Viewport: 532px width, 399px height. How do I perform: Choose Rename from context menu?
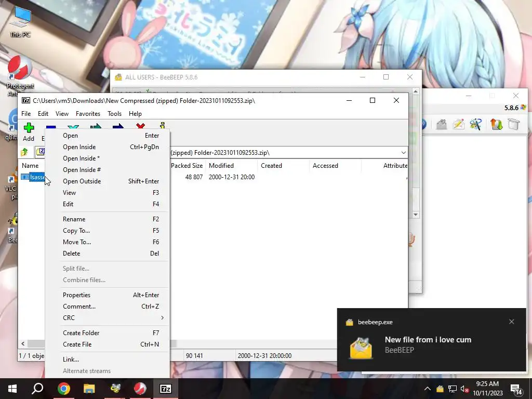(x=107, y=219)
